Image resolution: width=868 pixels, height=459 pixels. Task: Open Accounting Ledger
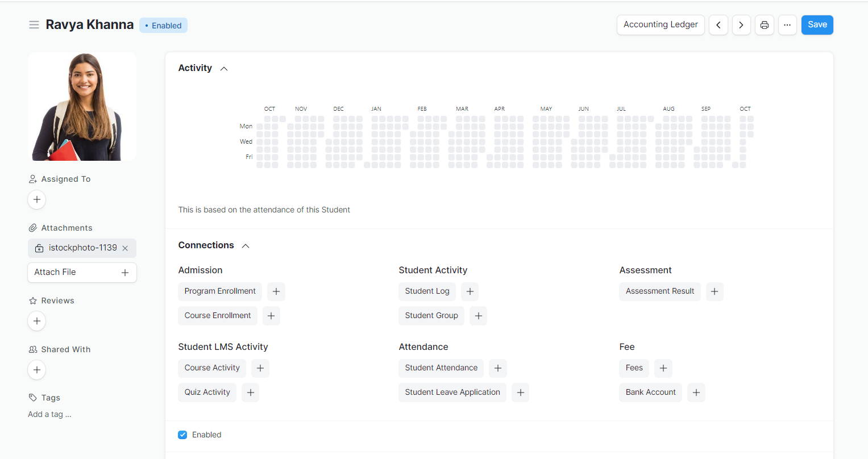pyautogui.click(x=660, y=25)
